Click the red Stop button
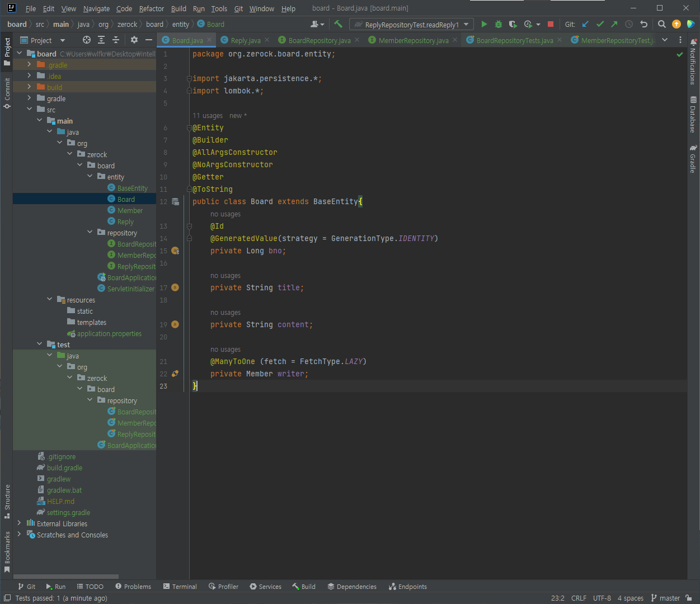 pos(551,24)
